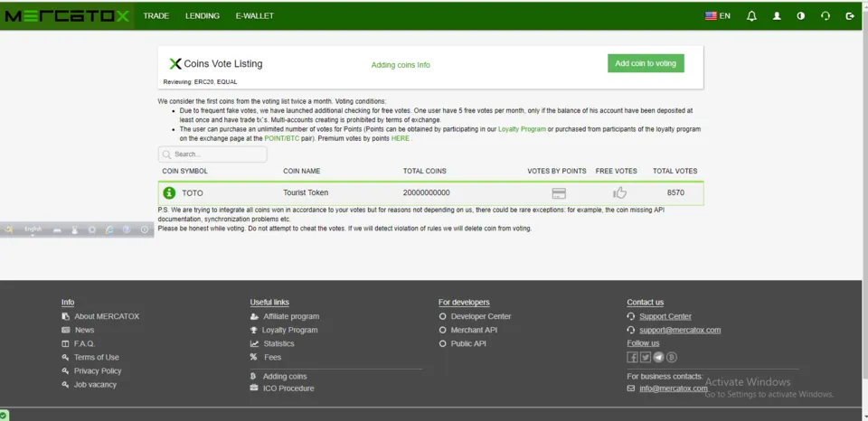Vote by points card icon for TOTO
Screen dimensions: 868x421
pos(559,193)
